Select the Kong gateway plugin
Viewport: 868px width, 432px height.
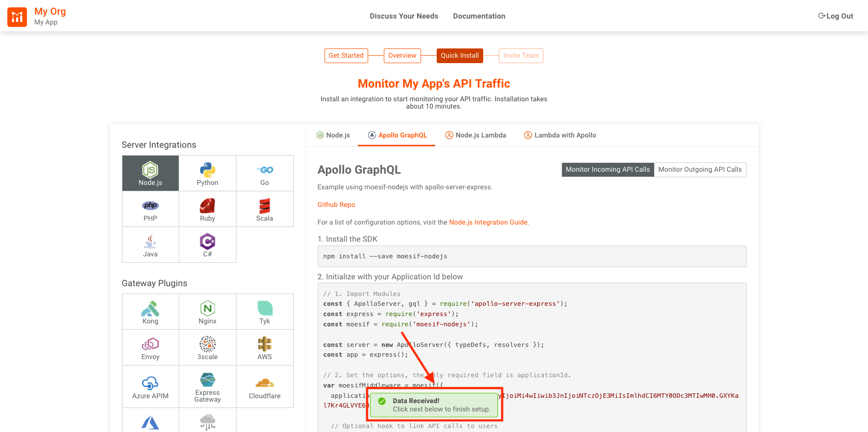click(x=150, y=312)
